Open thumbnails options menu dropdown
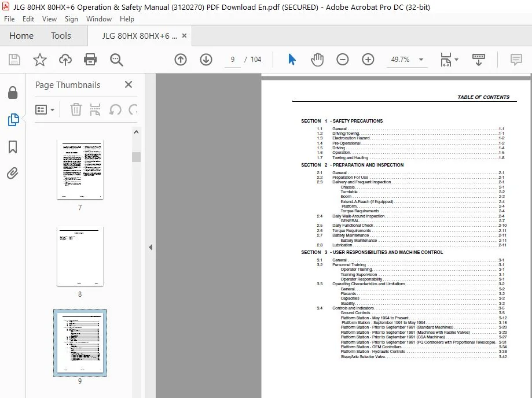 click(45, 109)
